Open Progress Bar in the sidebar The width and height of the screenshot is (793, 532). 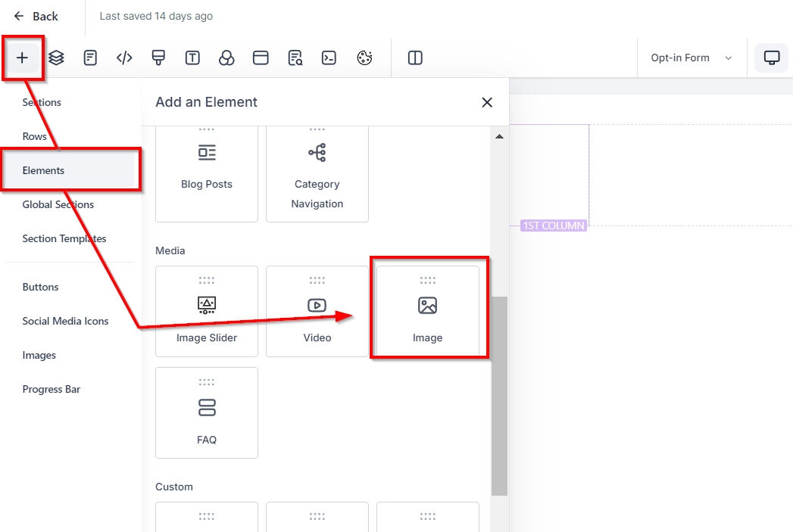tap(52, 389)
